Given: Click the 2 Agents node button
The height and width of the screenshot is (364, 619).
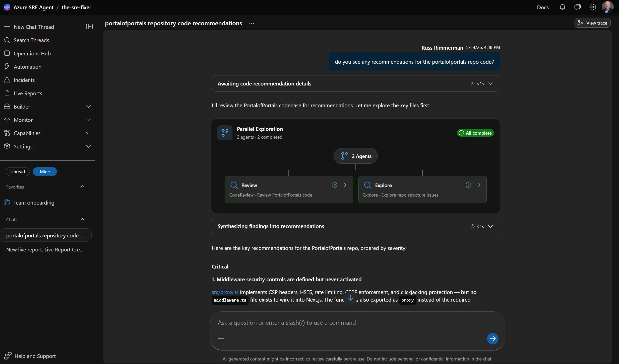Looking at the screenshot, I should click(x=356, y=156).
